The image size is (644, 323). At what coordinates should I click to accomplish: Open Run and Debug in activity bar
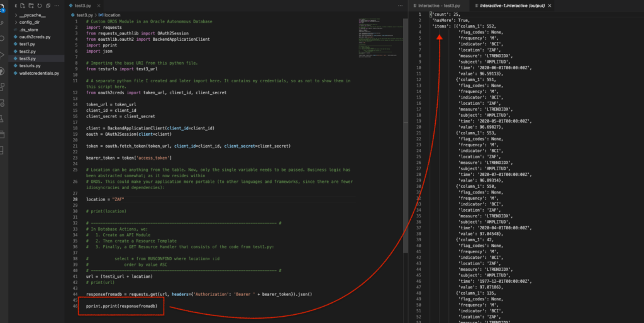click(x=4, y=54)
